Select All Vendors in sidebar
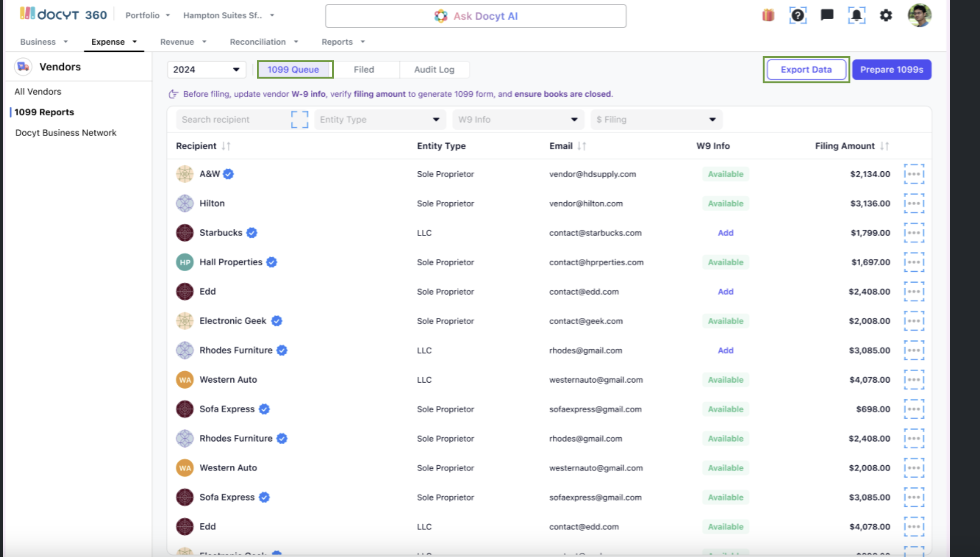980x557 pixels. (x=38, y=91)
